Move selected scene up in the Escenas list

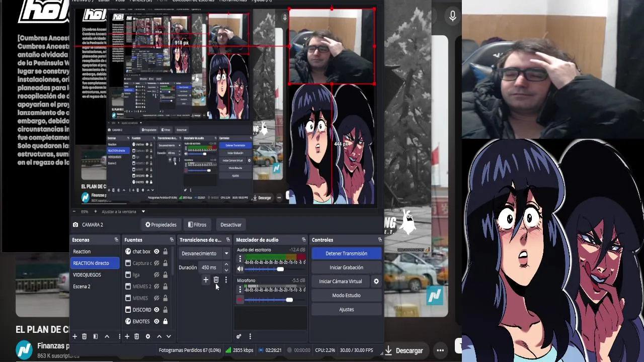click(x=107, y=336)
